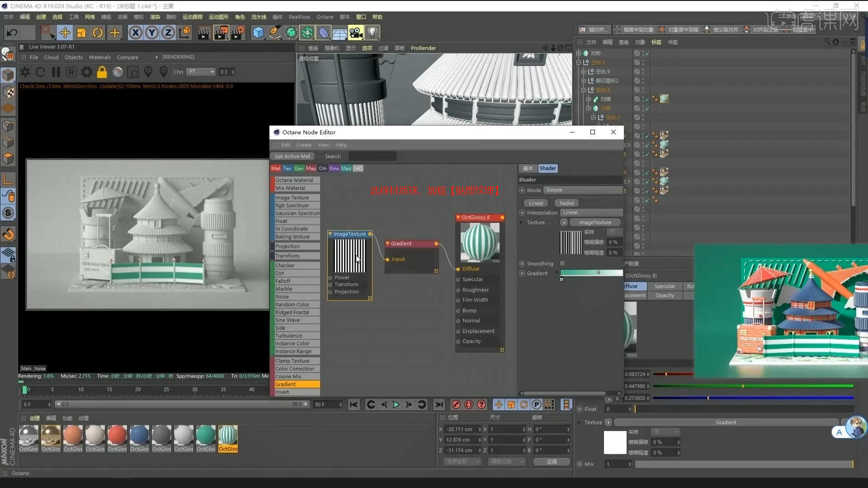The image size is (868, 488).
Task: Open the Interpolation Linear dropdown
Action: (x=590, y=212)
